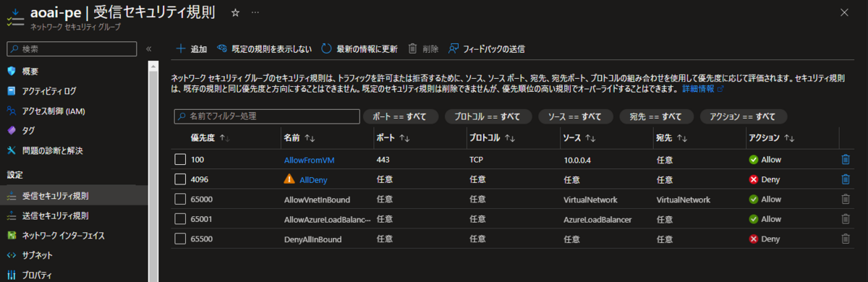Open the 宛先 == すべて filter
The width and height of the screenshot is (868, 282).
click(656, 116)
